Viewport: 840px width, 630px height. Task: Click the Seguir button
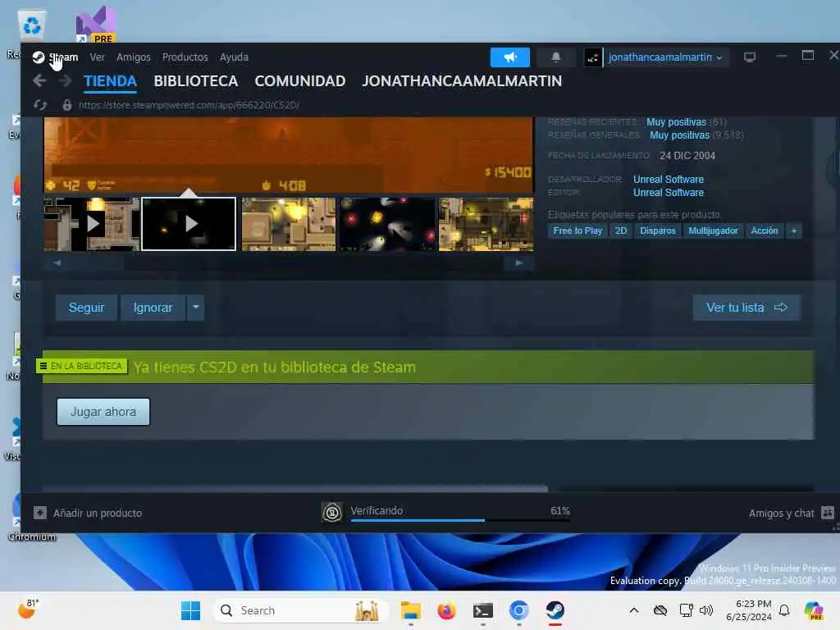[86, 308]
